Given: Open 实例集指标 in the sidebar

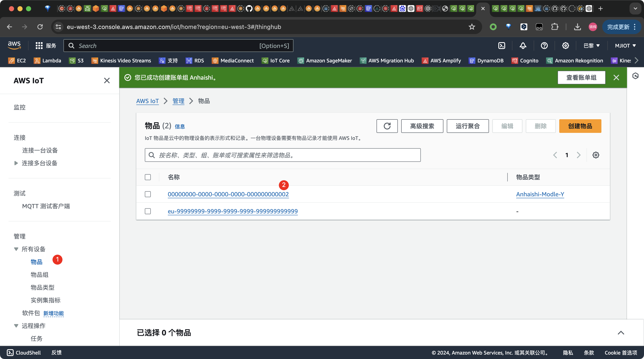Looking at the screenshot, I should [46, 300].
